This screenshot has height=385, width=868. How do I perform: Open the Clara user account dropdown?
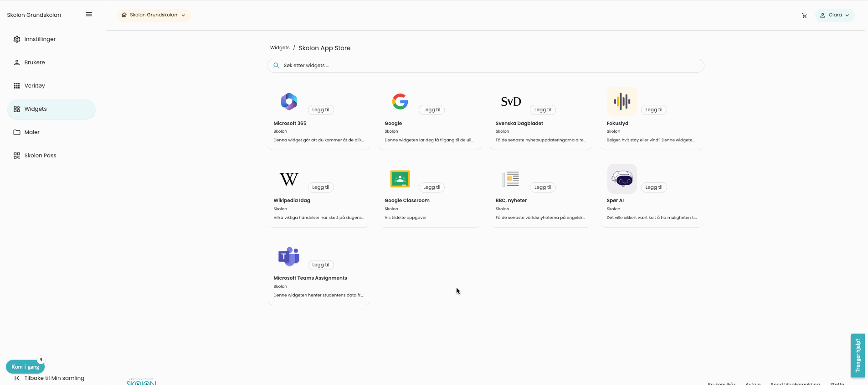click(834, 15)
